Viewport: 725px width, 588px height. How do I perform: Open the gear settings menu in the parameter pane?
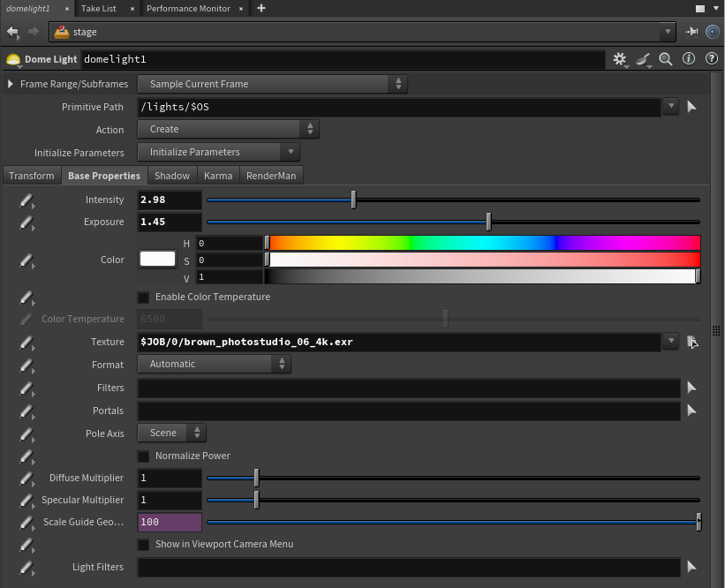[x=619, y=59]
